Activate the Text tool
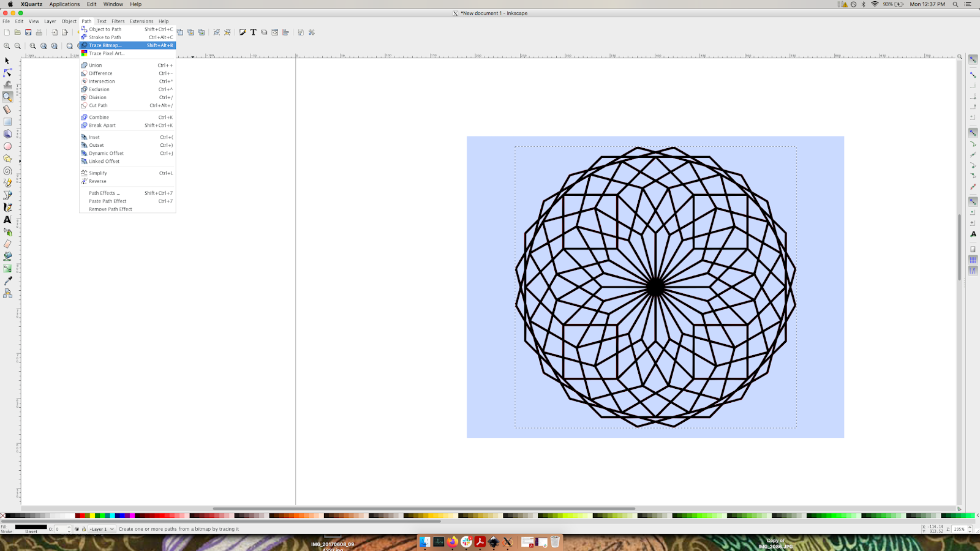 (x=7, y=220)
